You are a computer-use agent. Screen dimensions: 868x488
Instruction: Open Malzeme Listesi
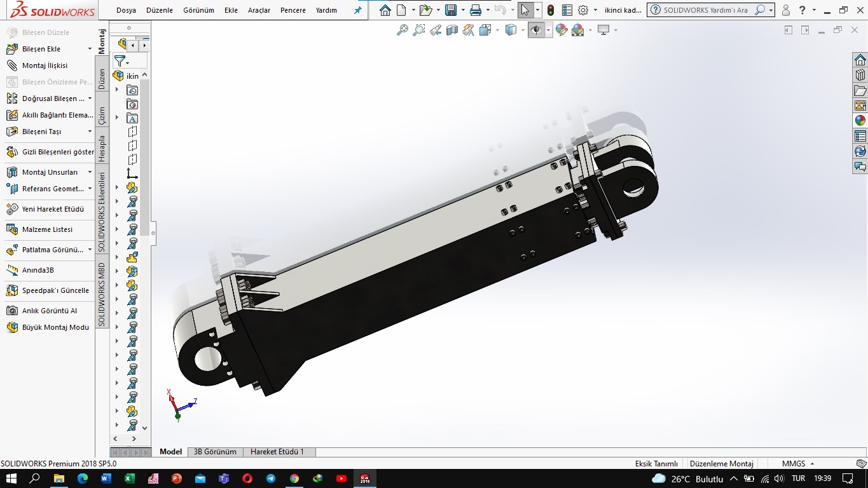coord(39,229)
